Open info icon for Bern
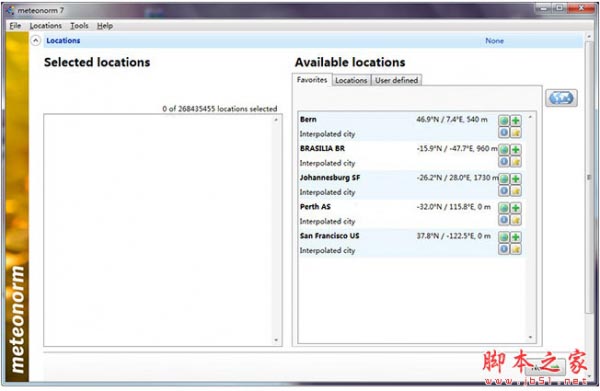 pos(504,132)
